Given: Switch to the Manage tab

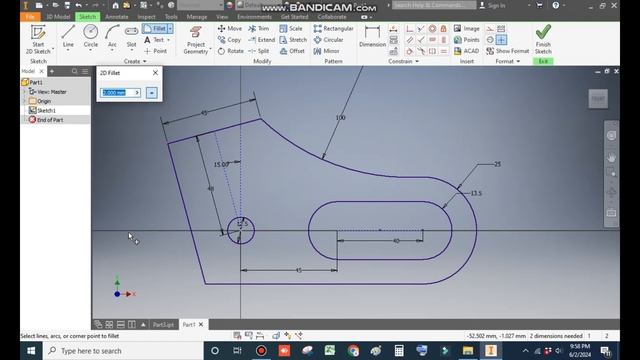Looking at the screenshot, I should click(197, 17).
